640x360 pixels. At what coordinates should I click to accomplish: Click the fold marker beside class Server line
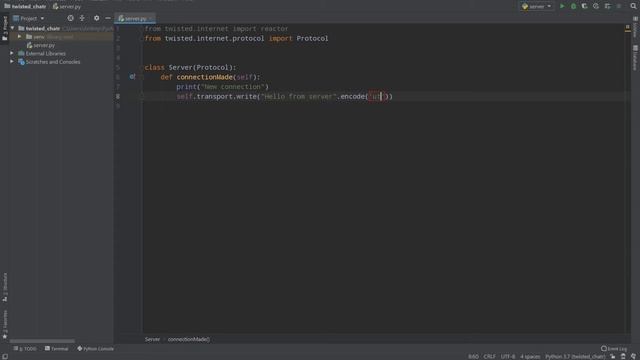(141, 67)
